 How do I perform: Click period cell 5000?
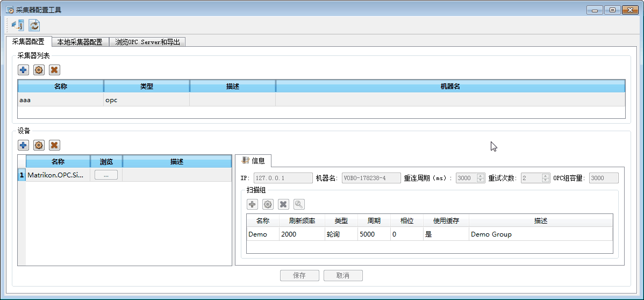coord(374,234)
